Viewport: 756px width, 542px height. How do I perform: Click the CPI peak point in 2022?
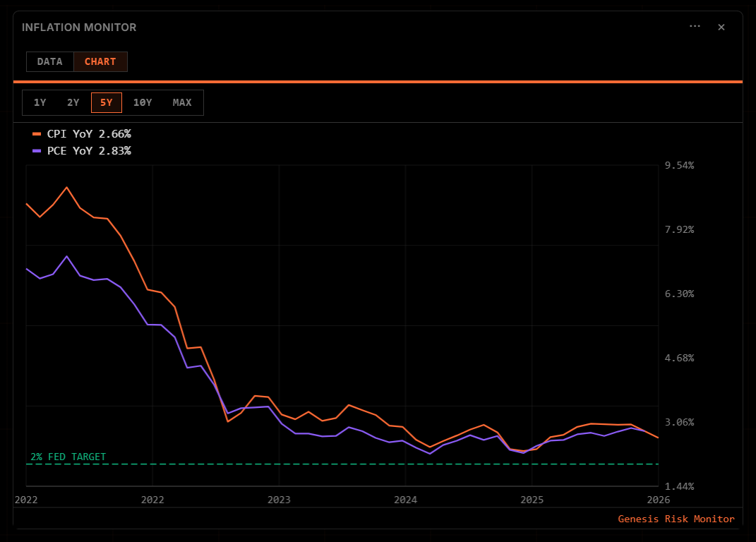click(66, 188)
